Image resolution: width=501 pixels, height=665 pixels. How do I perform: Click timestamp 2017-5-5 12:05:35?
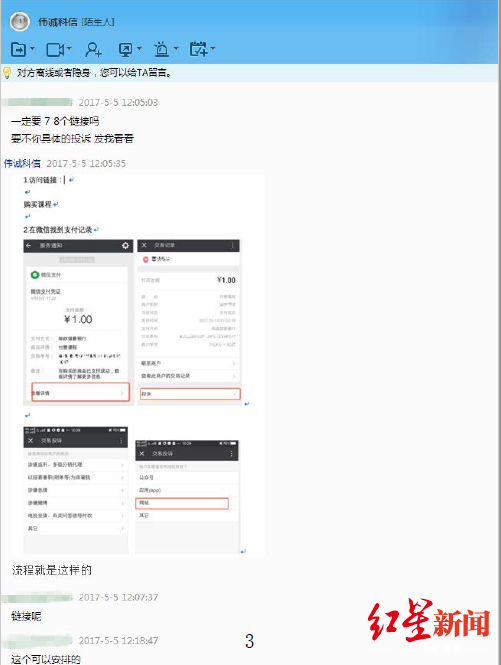(86, 164)
